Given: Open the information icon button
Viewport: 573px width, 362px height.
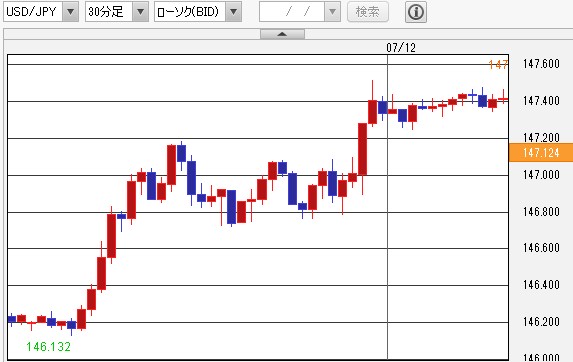Looking at the screenshot, I should pos(416,12).
